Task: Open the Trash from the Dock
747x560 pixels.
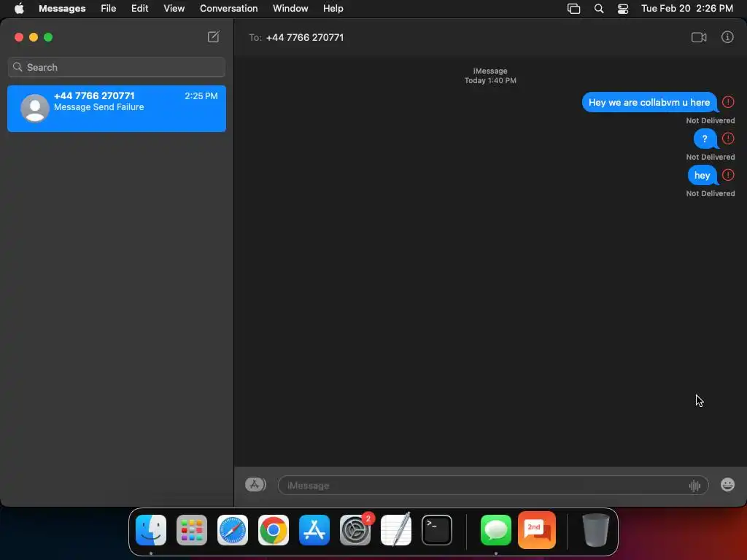Action: pyautogui.click(x=595, y=530)
